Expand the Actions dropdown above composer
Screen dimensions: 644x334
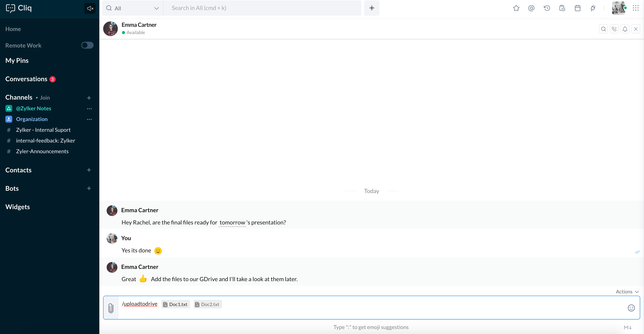pos(627,291)
